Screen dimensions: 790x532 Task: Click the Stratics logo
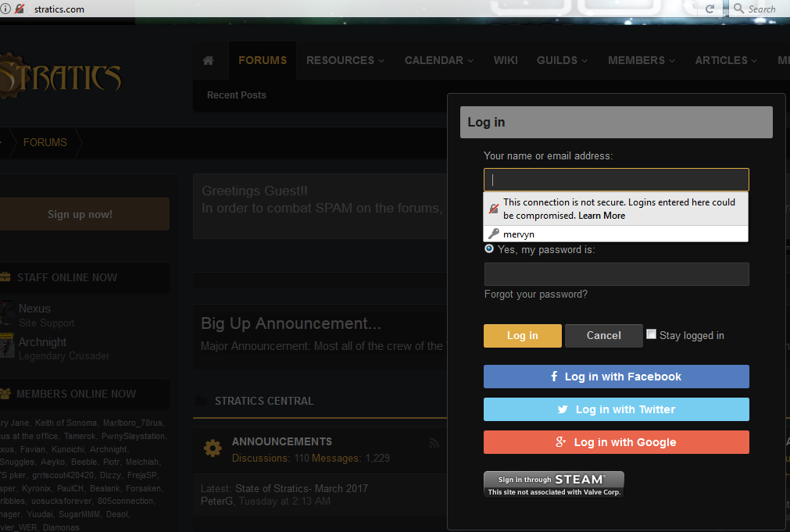coord(60,77)
